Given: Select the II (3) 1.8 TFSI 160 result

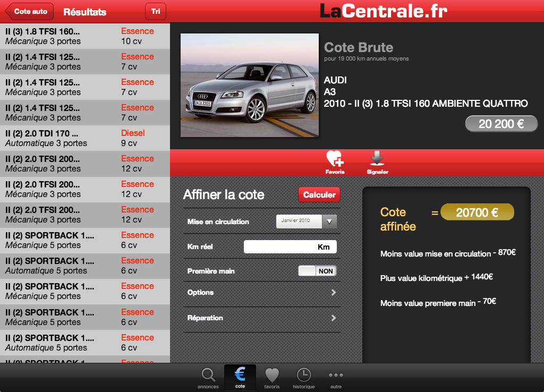Looking at the screenshot, I should (85, 36).
